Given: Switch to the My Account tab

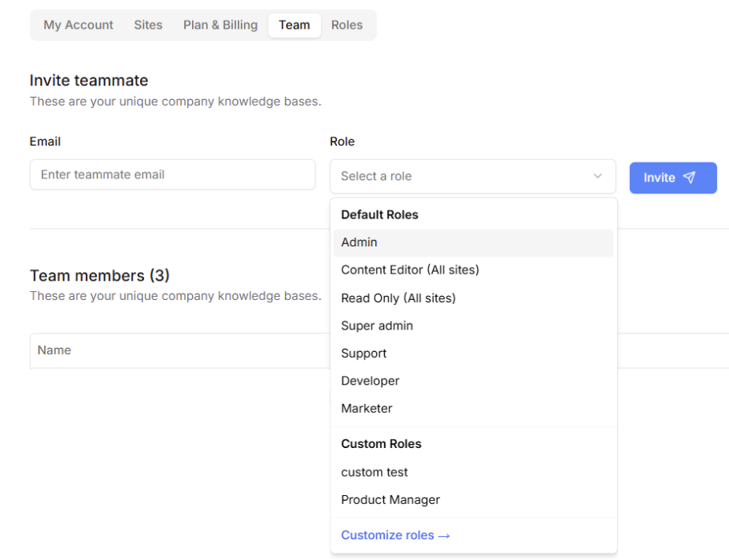Looking at the screenshot, I should (78, 25).
